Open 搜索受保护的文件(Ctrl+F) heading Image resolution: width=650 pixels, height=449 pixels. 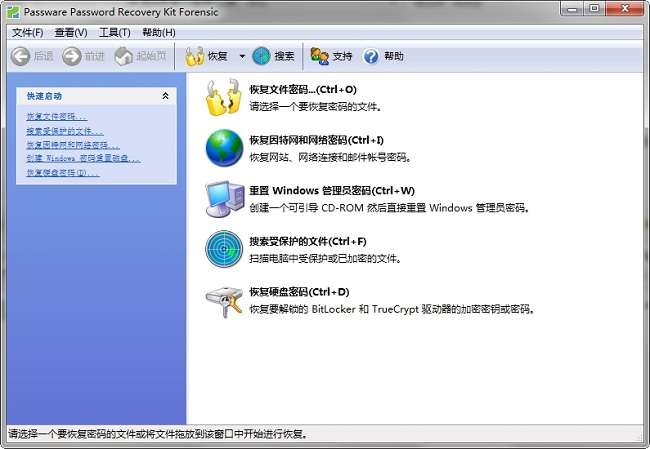coord(308,241)
